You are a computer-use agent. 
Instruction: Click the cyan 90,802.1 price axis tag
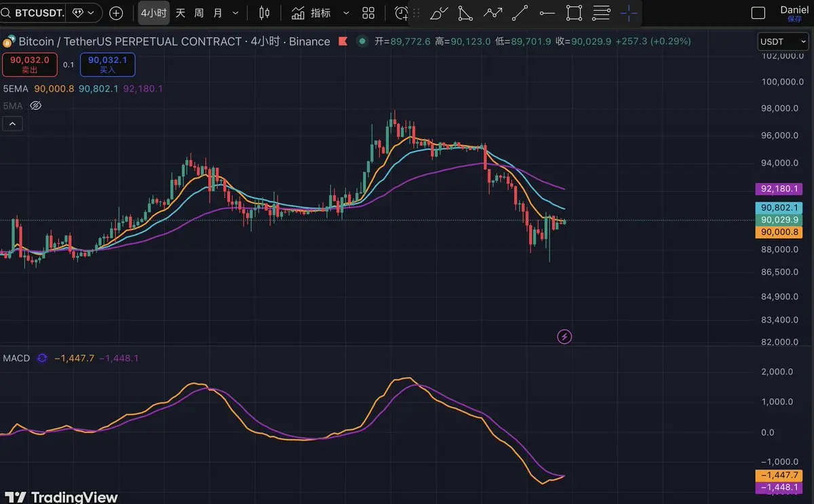(x=779, y=208)
